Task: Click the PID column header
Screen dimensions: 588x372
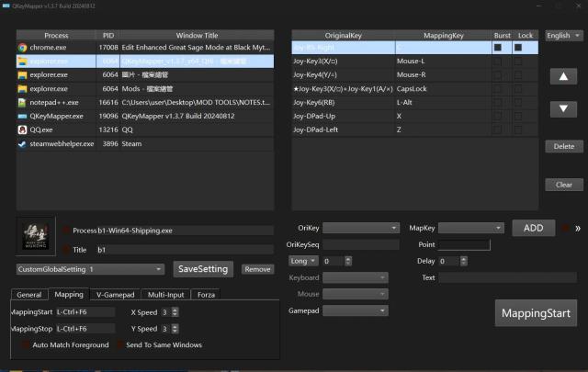Action: pos(108,36)
